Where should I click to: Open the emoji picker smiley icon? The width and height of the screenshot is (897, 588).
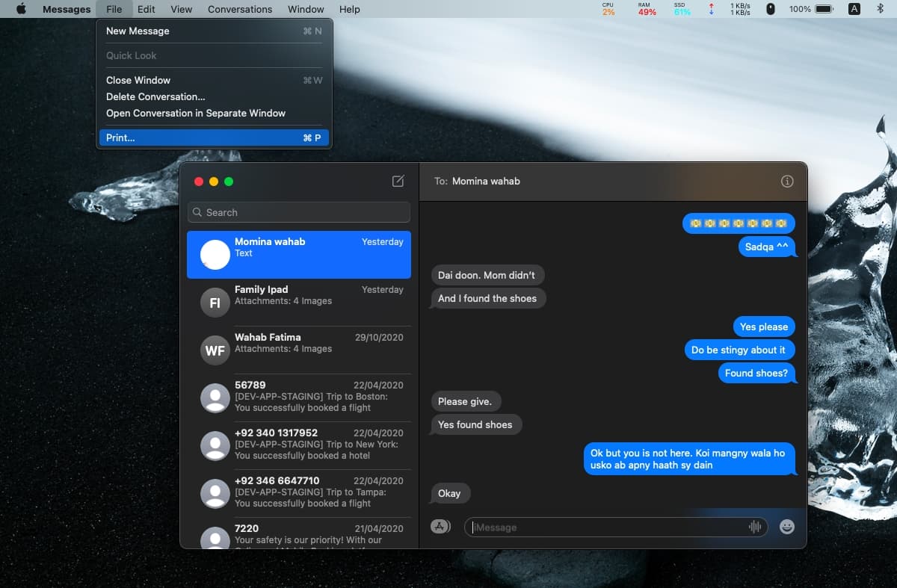[x=786, y=527]
